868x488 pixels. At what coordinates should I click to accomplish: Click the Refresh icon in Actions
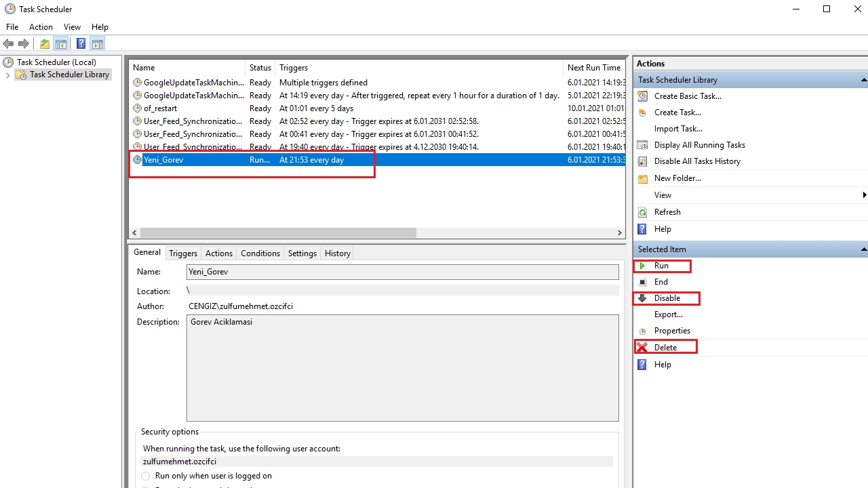click(642, 212)
